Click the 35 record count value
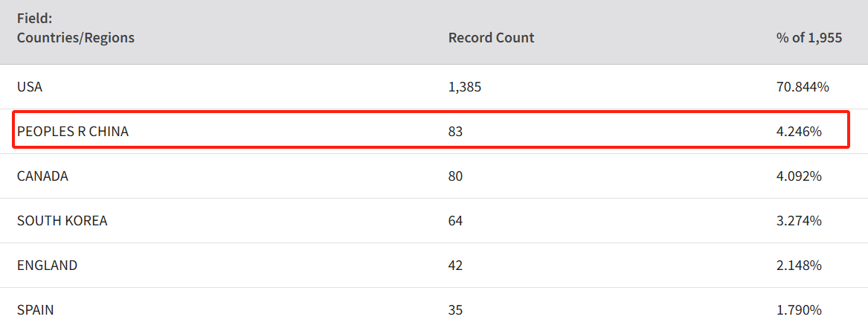The height and width of the screenshot is (331, 868). 455,310
